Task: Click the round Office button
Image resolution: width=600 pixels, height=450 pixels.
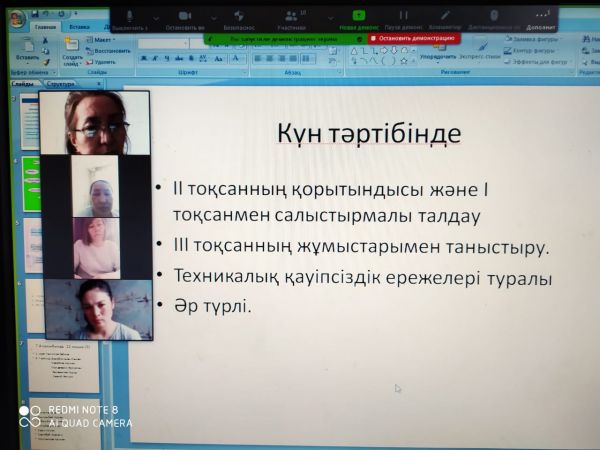Action: [x=16, y=19]
